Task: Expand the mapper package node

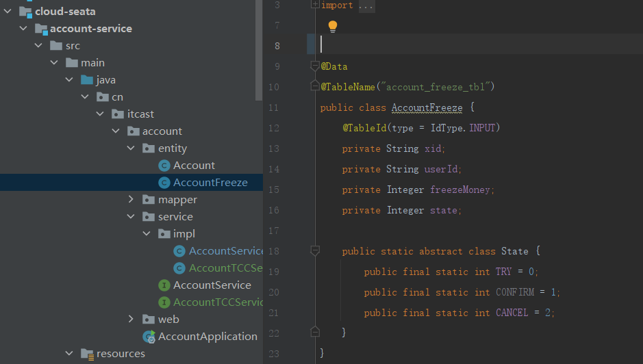Action: [131, 199]
